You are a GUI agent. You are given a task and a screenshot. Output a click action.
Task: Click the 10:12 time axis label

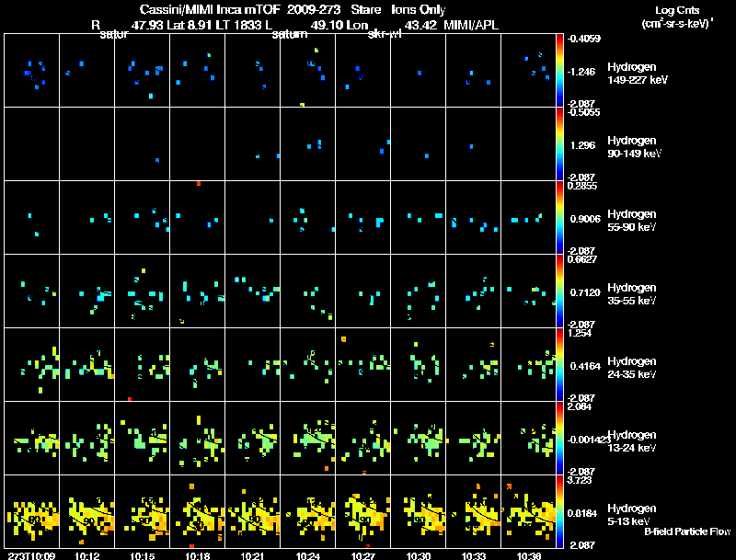click(x=86, y=555)
